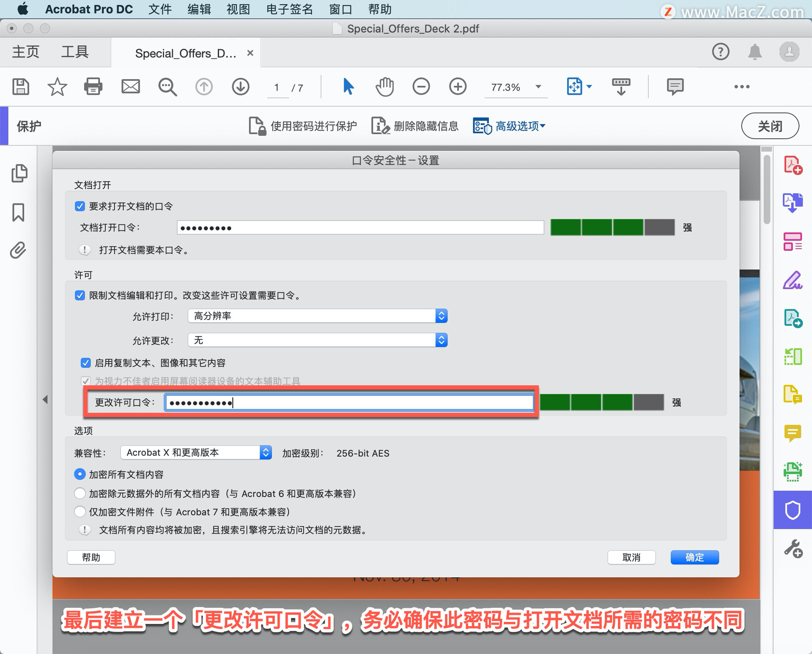The image size is (812, 654).
Task: Select 加密所有文档内容 radio button
Action: click(x=80, y=474)
